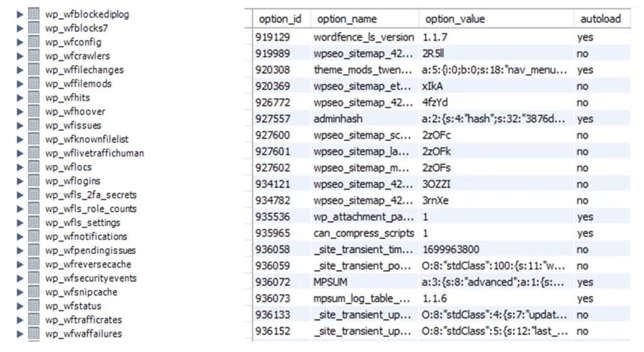Click the table icon for wp_wfsnipcache
This screenshot has width=644, height=352.
point(34,292)
